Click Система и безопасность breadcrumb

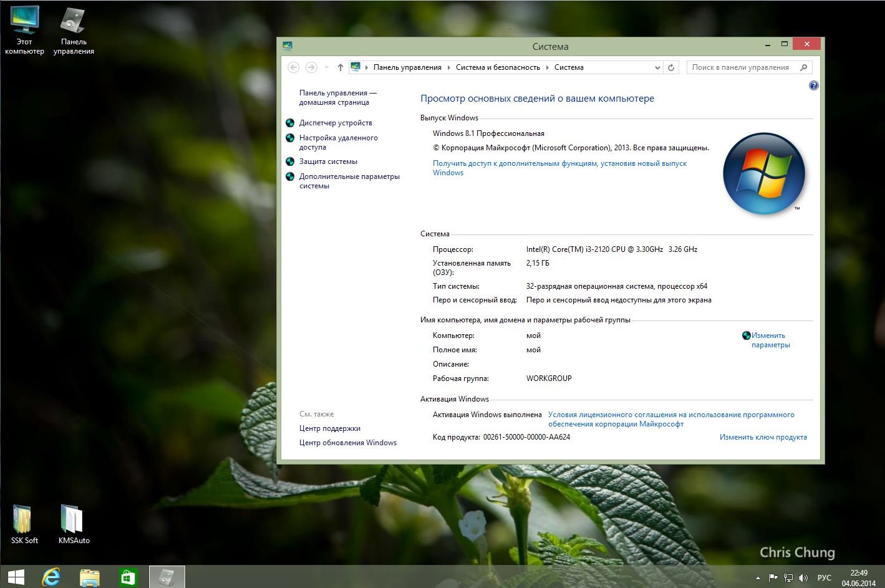498,67
